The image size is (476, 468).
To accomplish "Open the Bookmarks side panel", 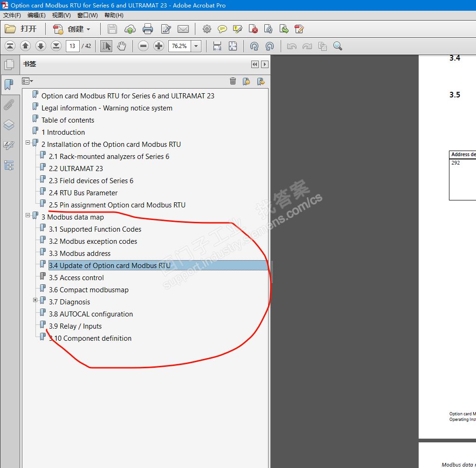I will tap(9, 85).
